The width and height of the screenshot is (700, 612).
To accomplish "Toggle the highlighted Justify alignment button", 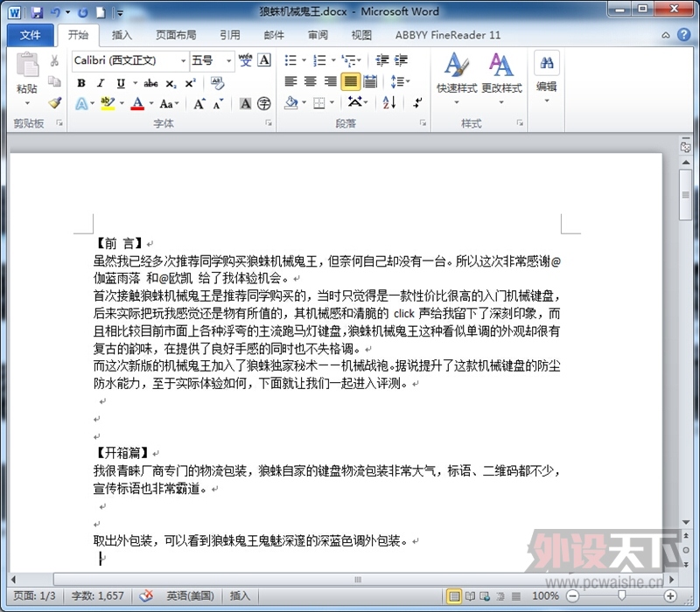I will click(351, 81).
